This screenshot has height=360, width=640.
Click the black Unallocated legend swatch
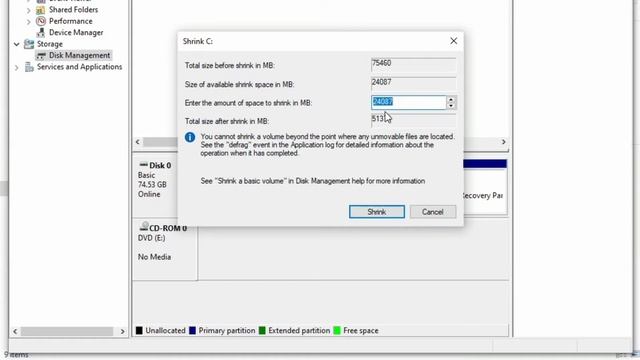point(139,331)
